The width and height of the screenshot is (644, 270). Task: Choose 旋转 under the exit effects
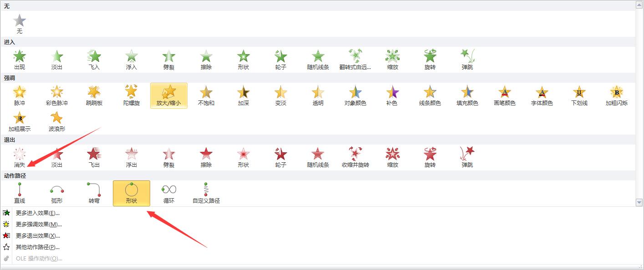click(430, 157)
